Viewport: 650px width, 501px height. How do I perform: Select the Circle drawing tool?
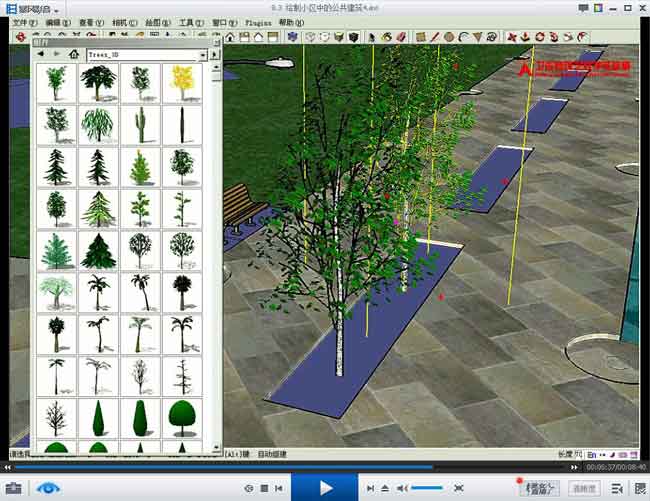449,37
